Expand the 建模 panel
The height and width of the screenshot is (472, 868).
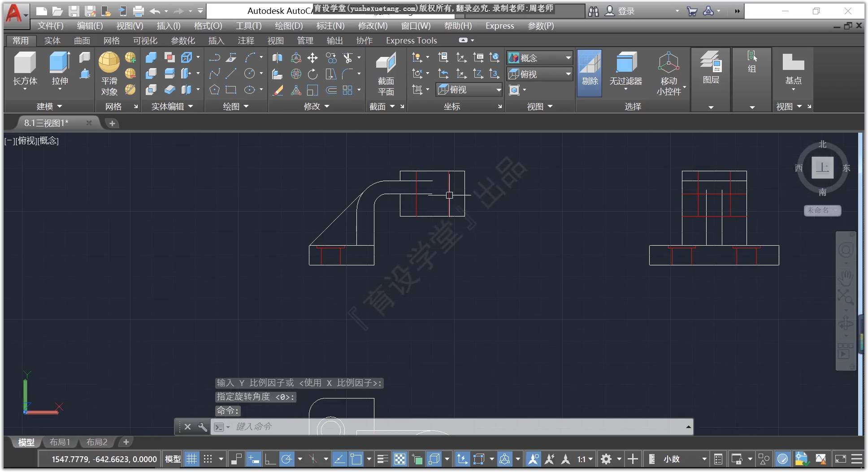pyautogui.click(x=49, y=107)
